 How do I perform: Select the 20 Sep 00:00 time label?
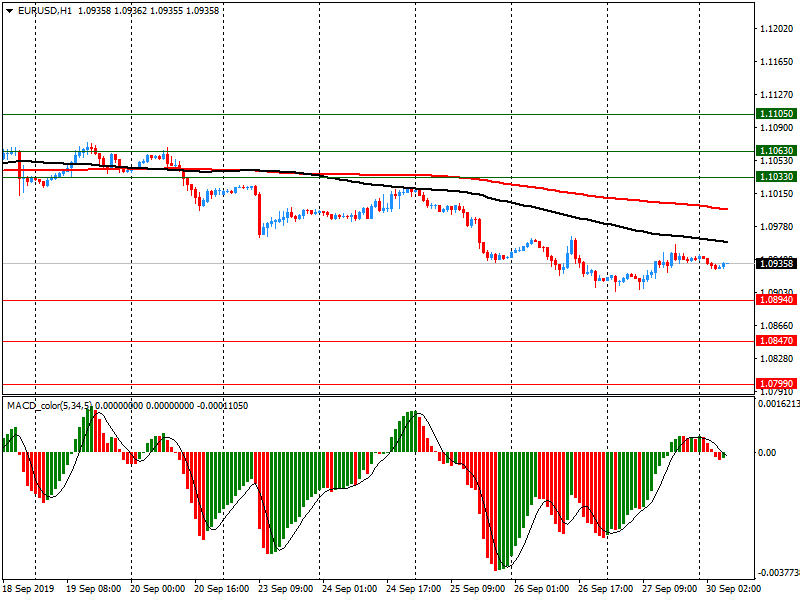[x=158, y=588]
